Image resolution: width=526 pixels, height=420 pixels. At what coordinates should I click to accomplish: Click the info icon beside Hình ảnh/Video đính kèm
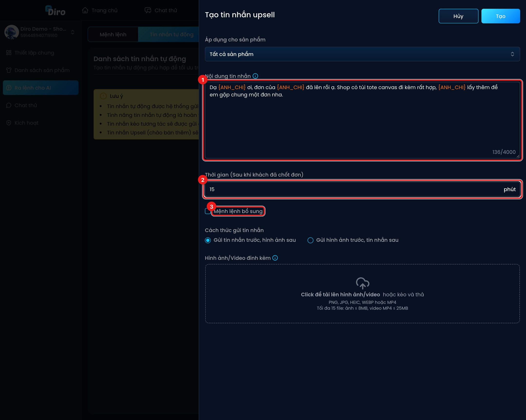(x=275, y=258)
